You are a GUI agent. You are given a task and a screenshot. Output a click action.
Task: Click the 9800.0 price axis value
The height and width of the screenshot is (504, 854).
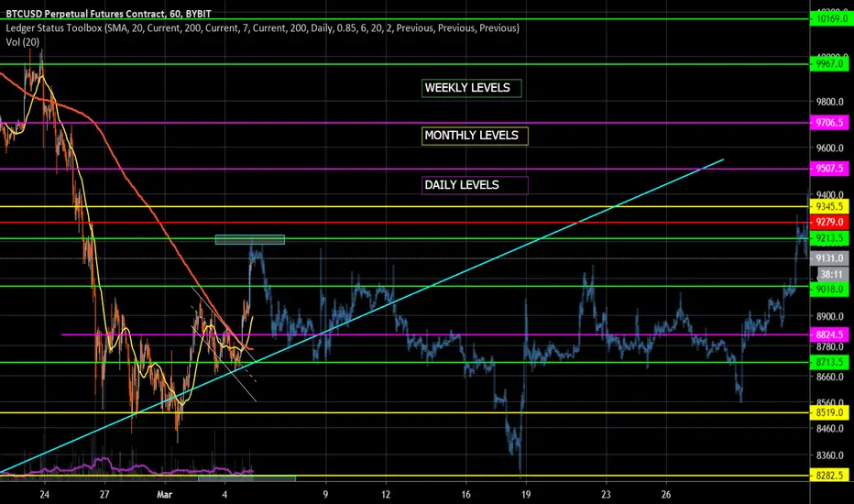tap(829, 102)
